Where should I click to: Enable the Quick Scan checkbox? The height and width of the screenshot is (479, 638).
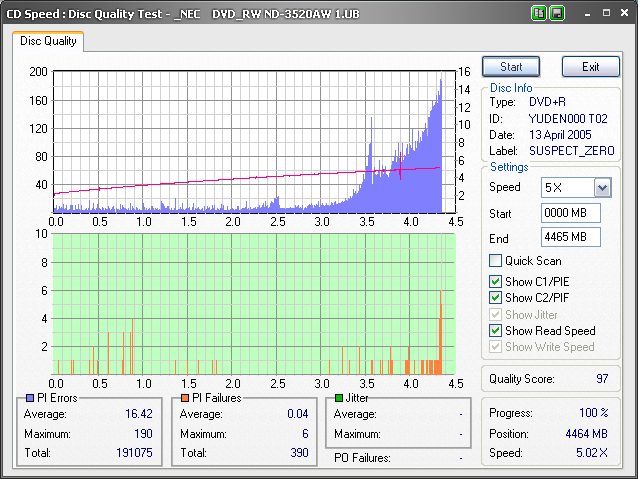pyautogui.click(x=495, y=260)
